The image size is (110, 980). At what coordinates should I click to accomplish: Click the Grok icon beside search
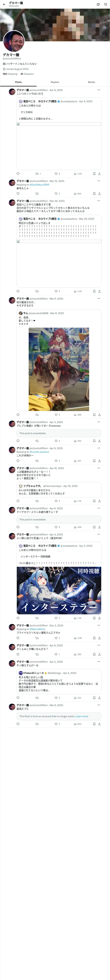[x=98, y=4]
